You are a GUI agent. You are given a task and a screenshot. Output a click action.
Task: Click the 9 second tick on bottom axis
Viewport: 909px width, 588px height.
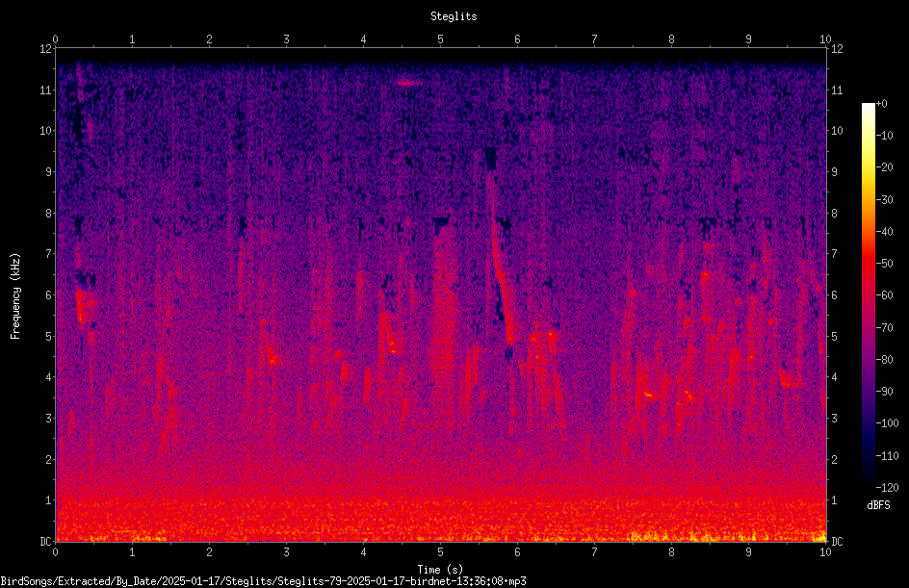click(x=748, y=552)
